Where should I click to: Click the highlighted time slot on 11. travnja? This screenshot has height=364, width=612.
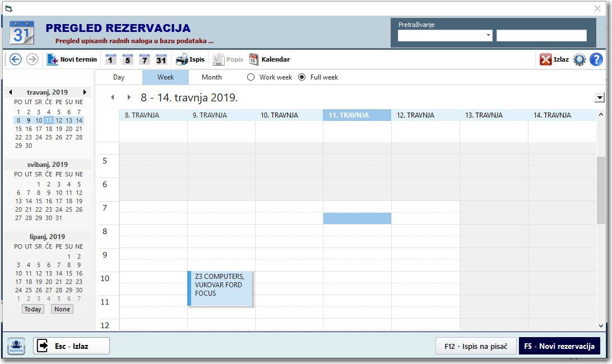357,218
